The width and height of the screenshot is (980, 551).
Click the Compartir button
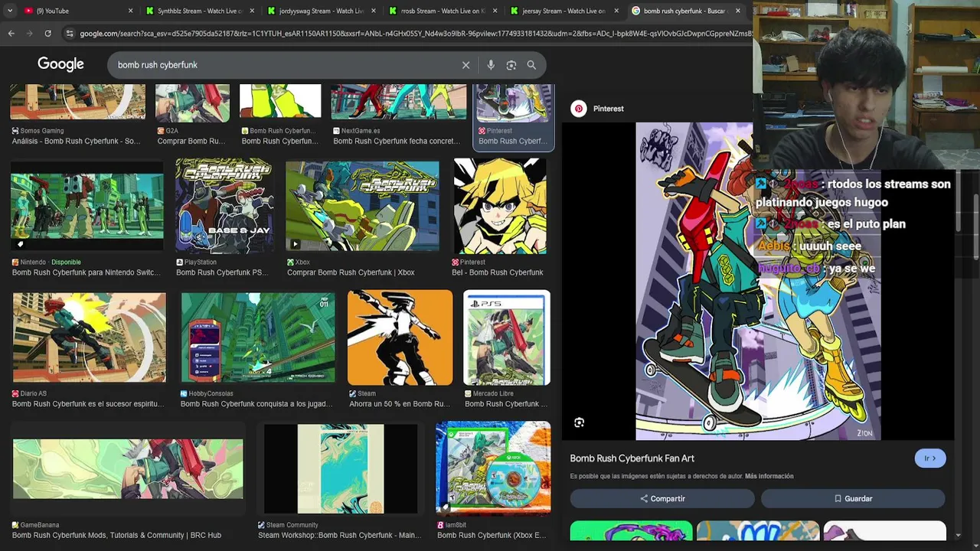[x=662, y=498]
